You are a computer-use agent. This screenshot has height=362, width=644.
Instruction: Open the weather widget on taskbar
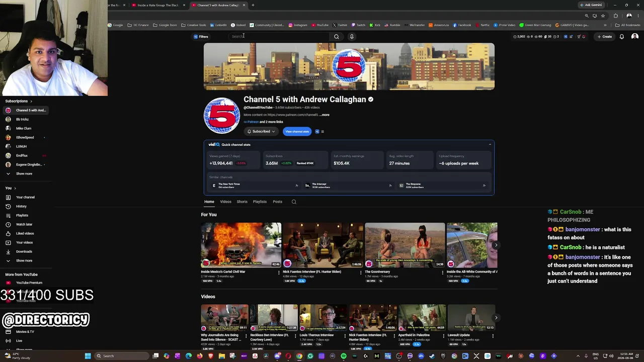coord(18,356)
